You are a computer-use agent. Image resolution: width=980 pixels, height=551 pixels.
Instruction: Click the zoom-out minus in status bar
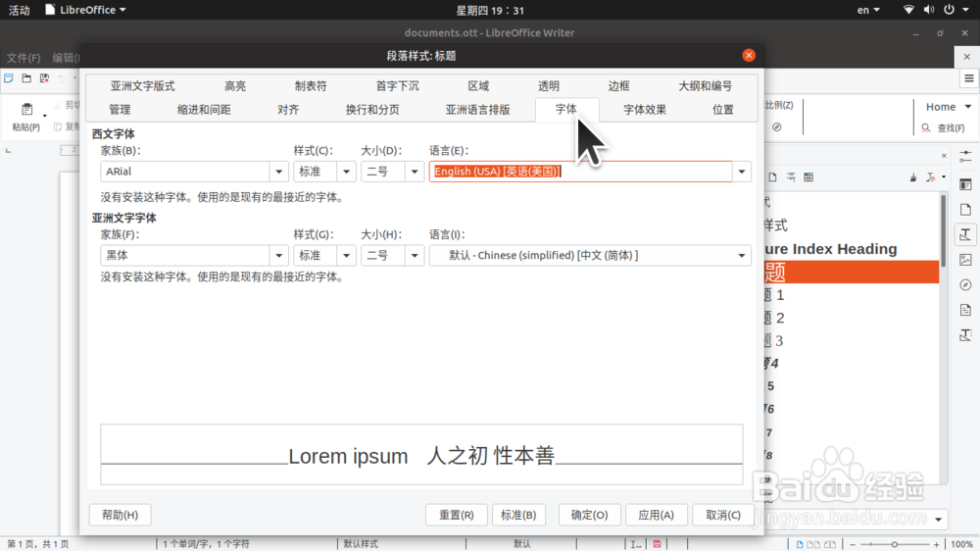click(853, 544)
